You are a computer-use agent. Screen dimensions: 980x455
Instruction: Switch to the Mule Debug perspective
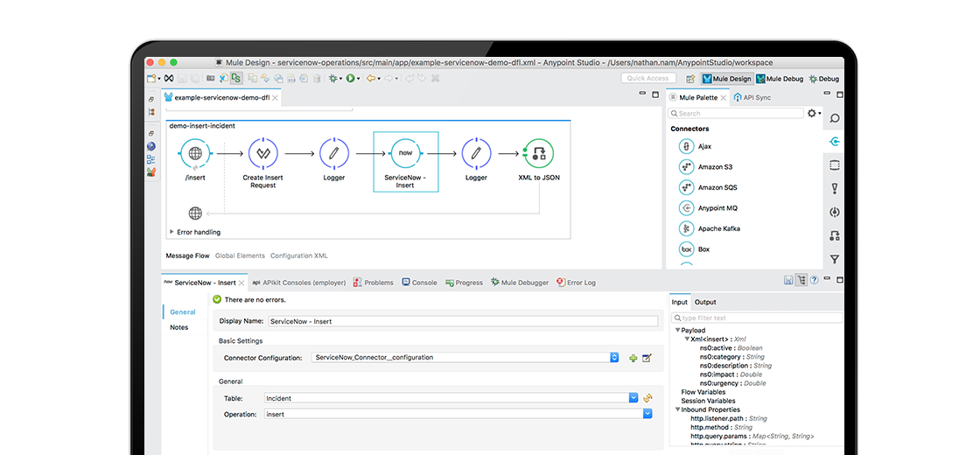(780, 79)
